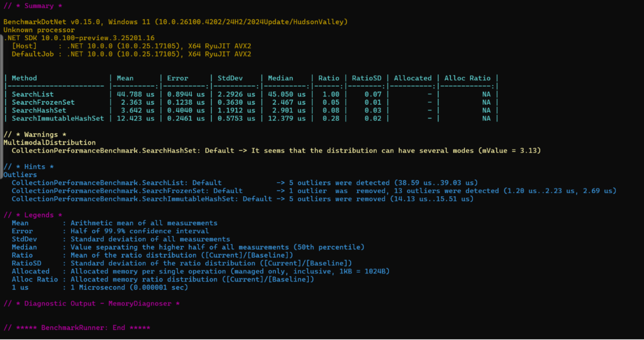Click 'Standard deviation of all measurements' legend
Viewport: 644px width, 340px height.
(150, 239)
